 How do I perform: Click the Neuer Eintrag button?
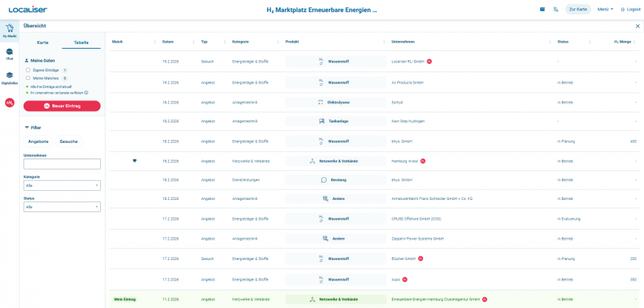point(62,106)
